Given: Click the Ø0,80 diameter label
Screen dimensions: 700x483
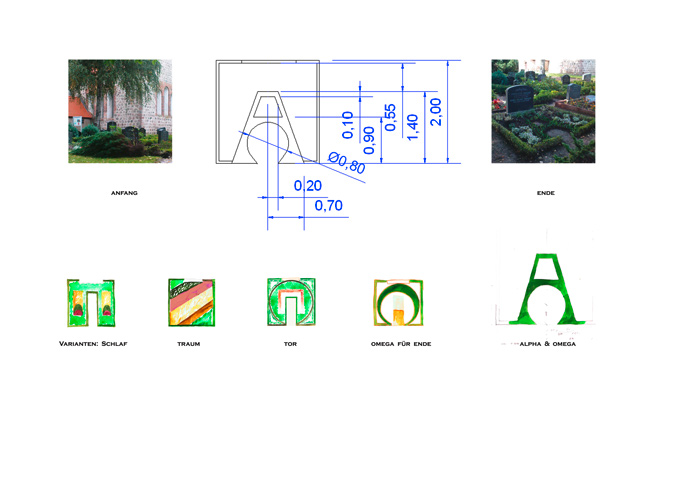Looking at the screenshot, I should point(347,164).
